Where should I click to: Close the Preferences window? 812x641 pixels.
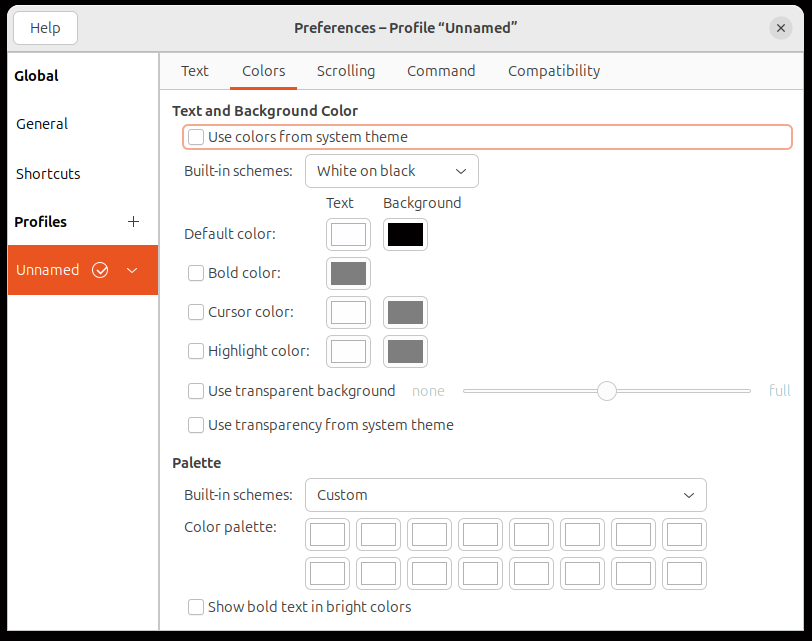(x=780, y=28)
